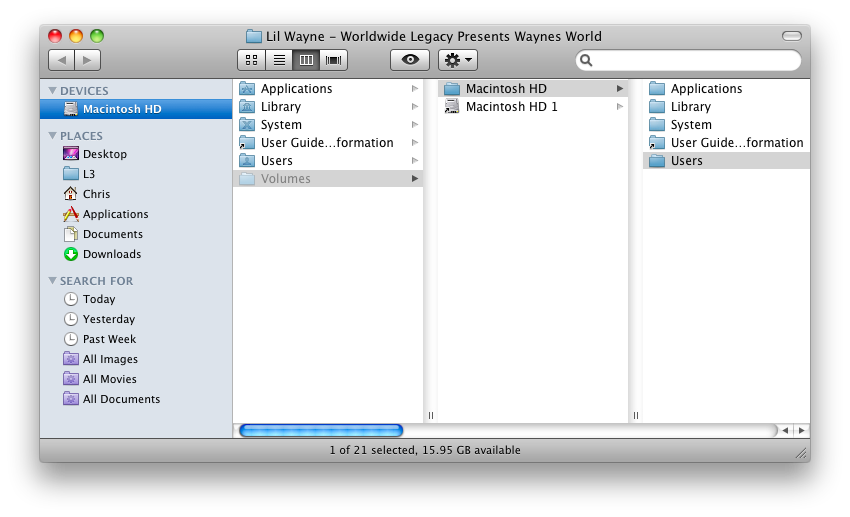Click the Documents page icon in the sidebar

click(70, 234)
